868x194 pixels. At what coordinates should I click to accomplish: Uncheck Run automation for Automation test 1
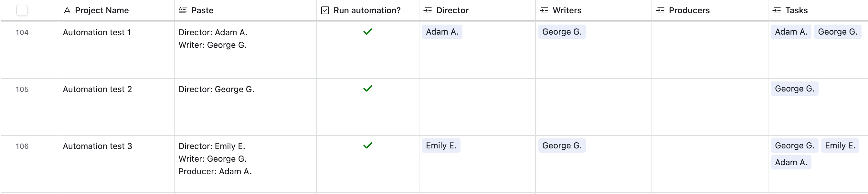point(368,32)
